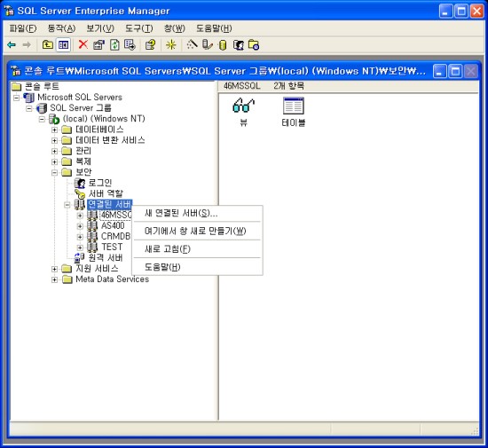Expand the 복제 folder
The image size is (488, 448).
[54, 161]
